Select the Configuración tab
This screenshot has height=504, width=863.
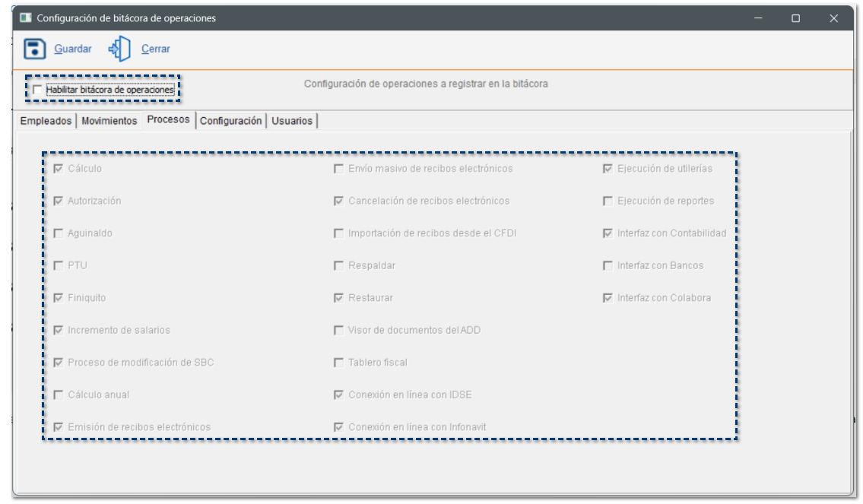(x=231, y=121)
